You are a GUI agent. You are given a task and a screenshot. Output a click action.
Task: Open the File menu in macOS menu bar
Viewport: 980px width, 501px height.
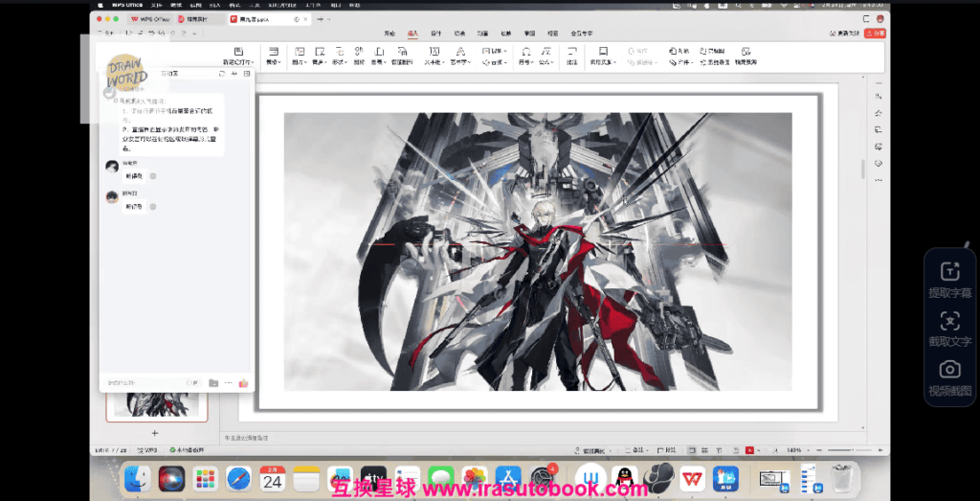(157, 5)
